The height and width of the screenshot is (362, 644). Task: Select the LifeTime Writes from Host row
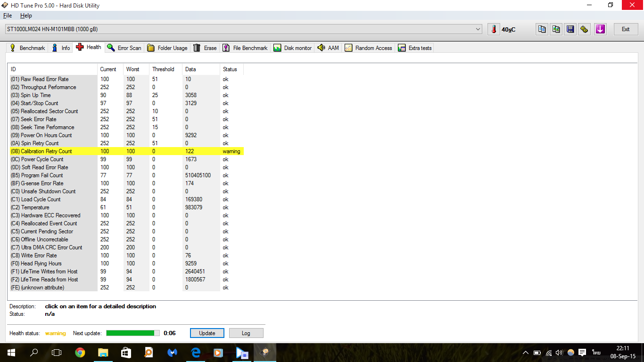pos(127,271)
